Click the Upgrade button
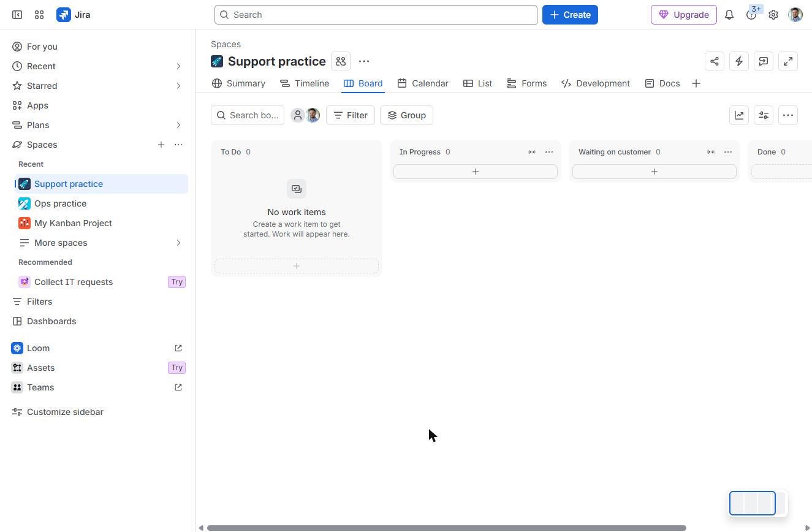 click(684, 15)
